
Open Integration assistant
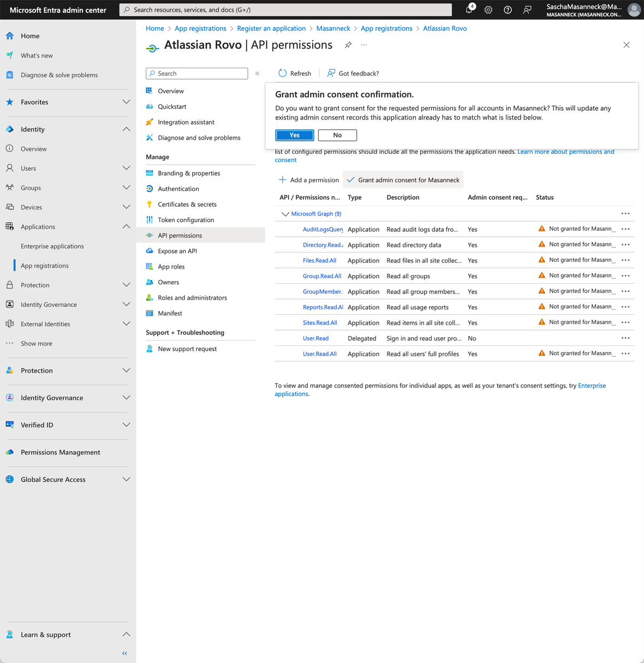click(x=186, y=122)
